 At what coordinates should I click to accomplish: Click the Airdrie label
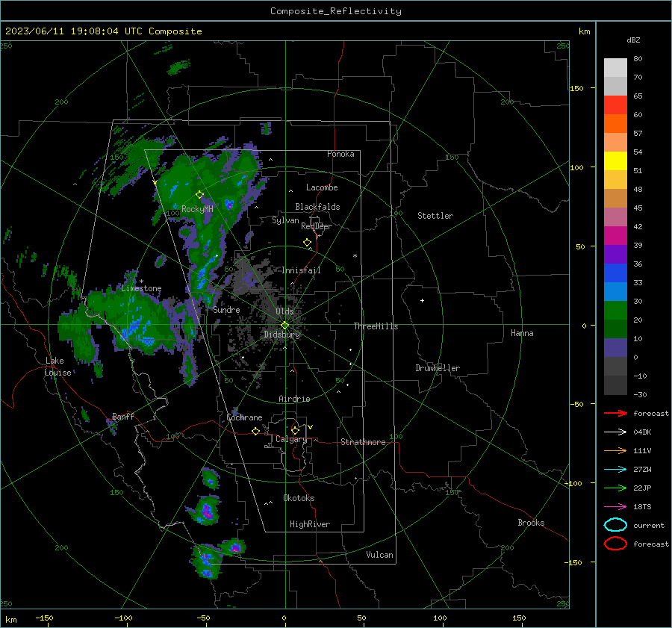(294, 399)
